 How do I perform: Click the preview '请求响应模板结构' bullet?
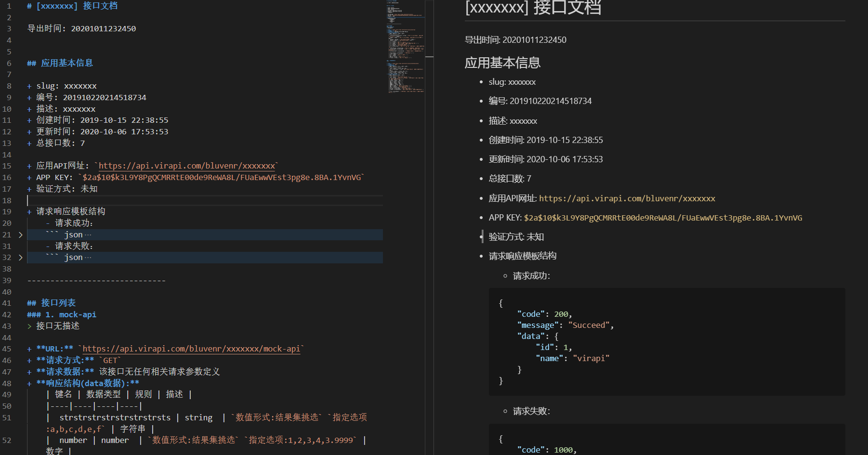[523, 256]
